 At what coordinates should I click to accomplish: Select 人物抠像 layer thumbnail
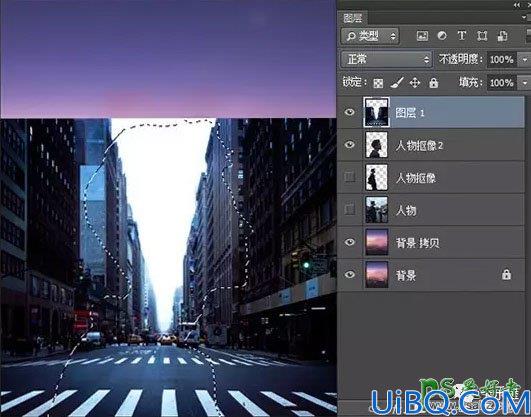377,177
